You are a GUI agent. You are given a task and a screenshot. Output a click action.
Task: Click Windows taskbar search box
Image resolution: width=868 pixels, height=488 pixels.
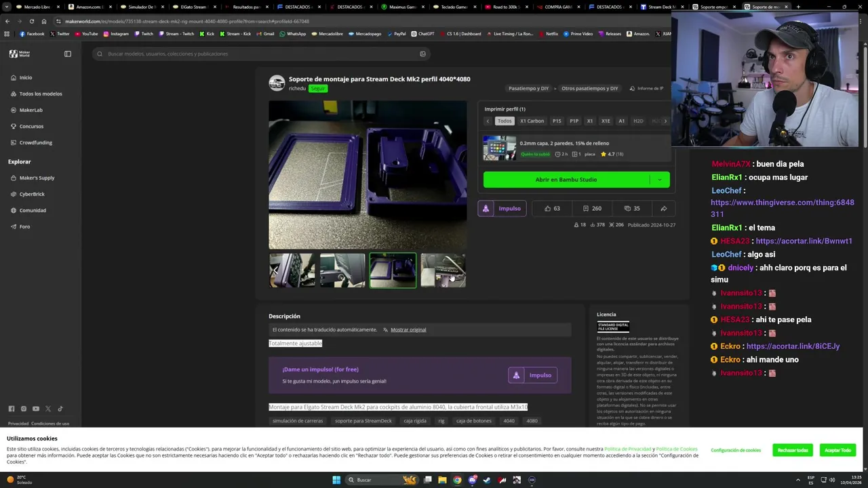click(382, 480)
